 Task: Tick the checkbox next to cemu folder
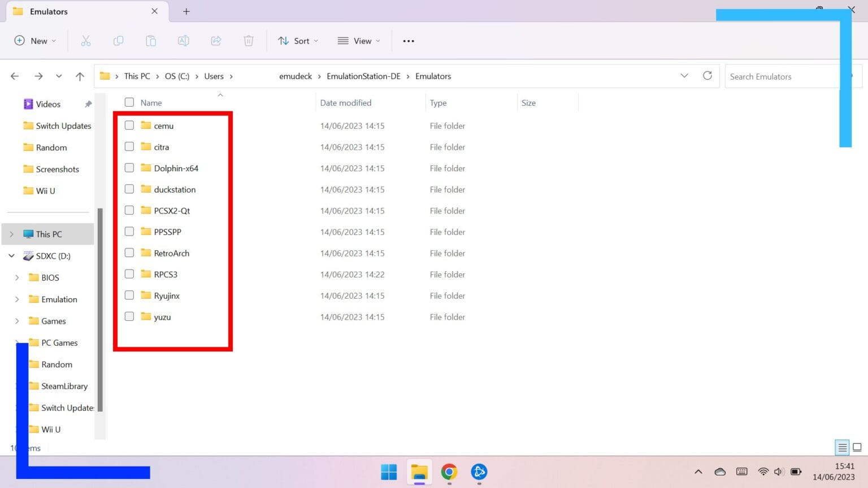point(129,125)
